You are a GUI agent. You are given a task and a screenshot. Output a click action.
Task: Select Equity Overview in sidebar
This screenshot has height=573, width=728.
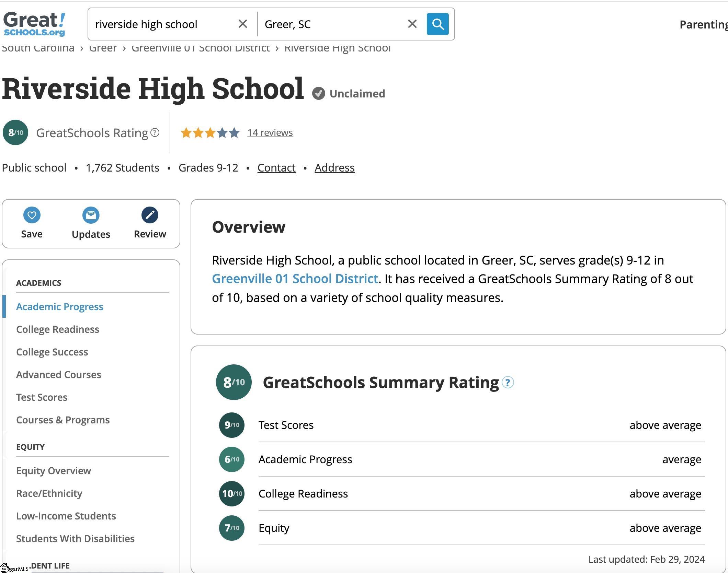[54, 471]
